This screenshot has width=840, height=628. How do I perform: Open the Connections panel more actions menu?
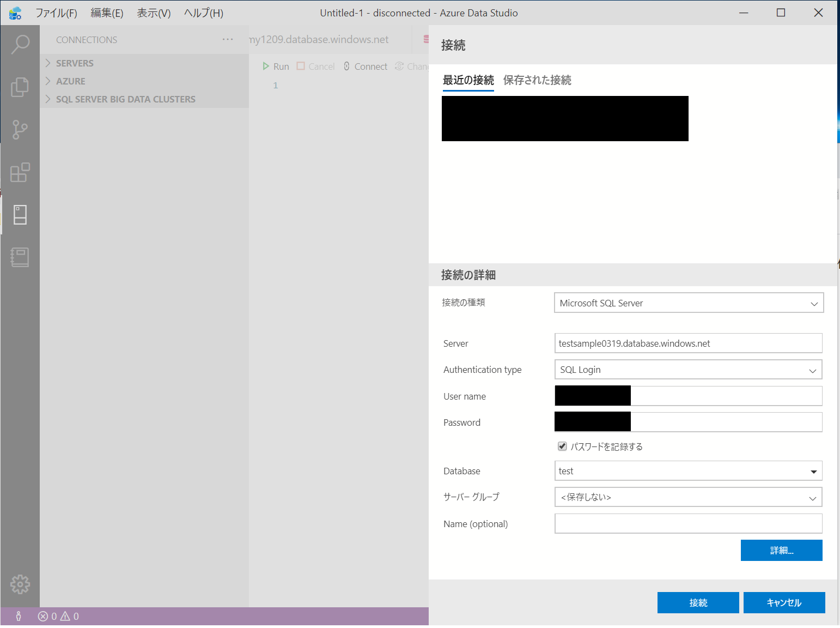click(x=228, y=39)
